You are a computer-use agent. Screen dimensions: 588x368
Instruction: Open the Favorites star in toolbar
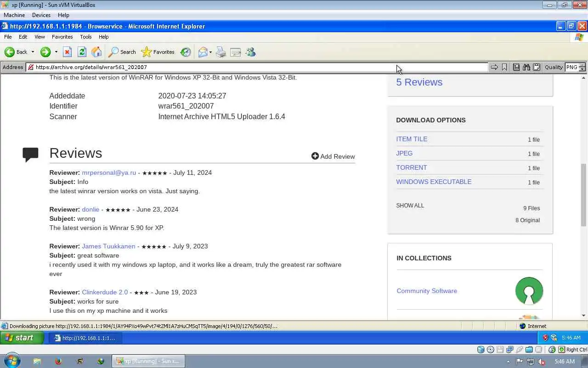click(158, 52)
